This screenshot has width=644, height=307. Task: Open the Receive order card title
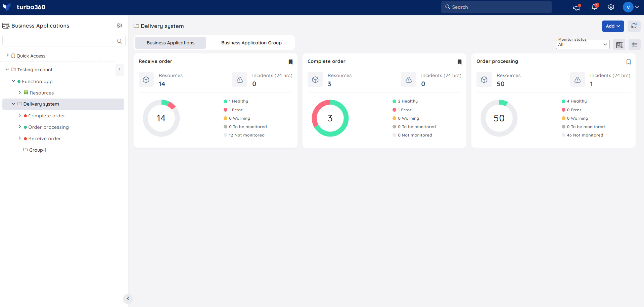click(x=155, y=61)
